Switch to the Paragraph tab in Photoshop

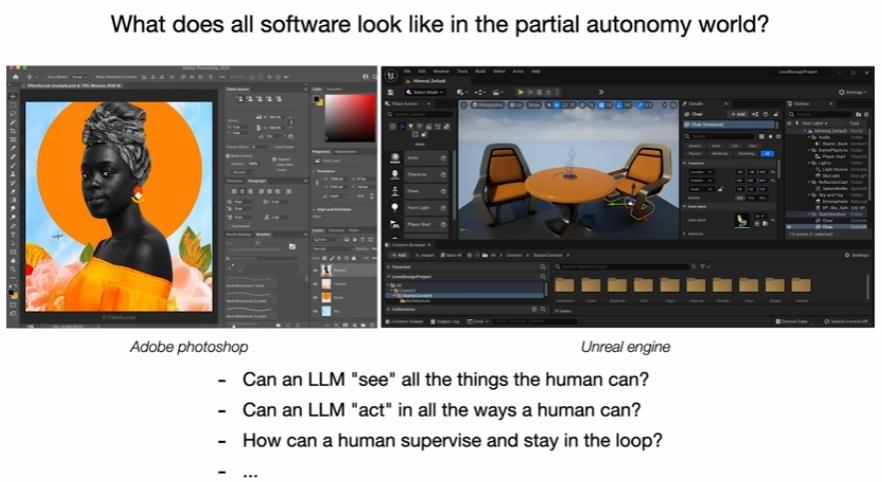tap(256, 181)
